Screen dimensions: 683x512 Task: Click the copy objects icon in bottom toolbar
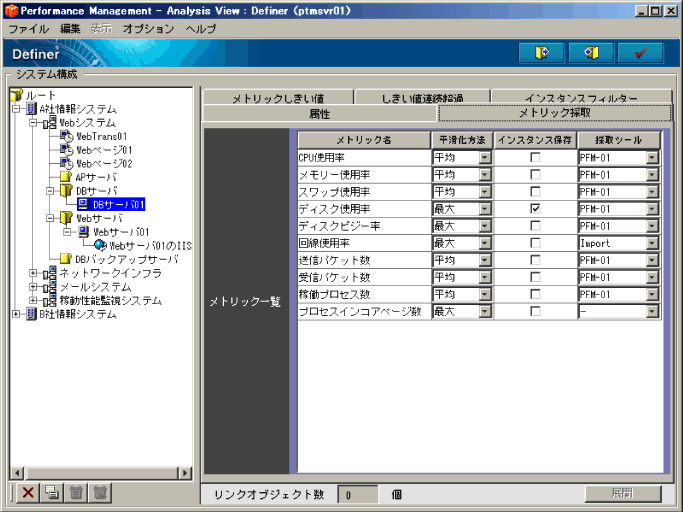click(x=52, y=493)
